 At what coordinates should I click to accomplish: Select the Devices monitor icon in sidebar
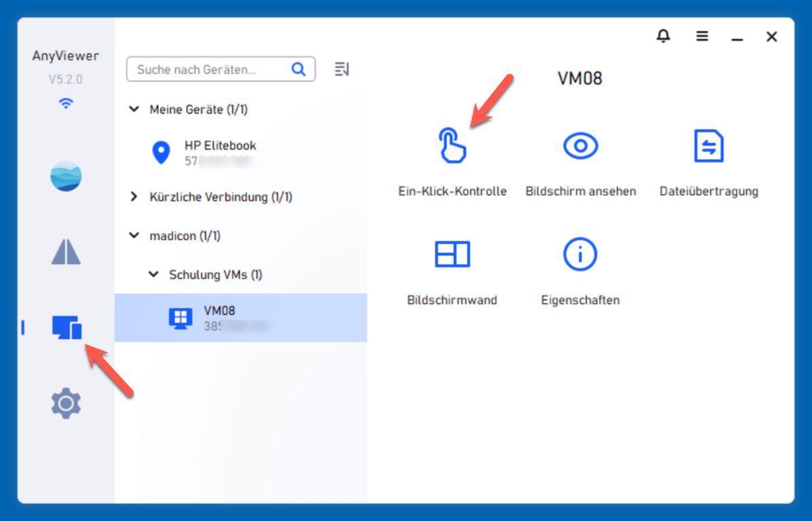(66, 327)
